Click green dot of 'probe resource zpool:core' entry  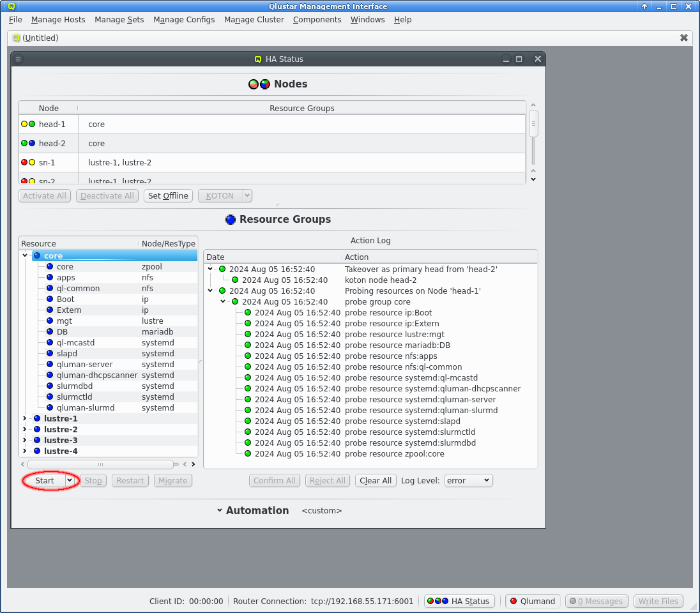pyautogui.click(x=248, y=453)
